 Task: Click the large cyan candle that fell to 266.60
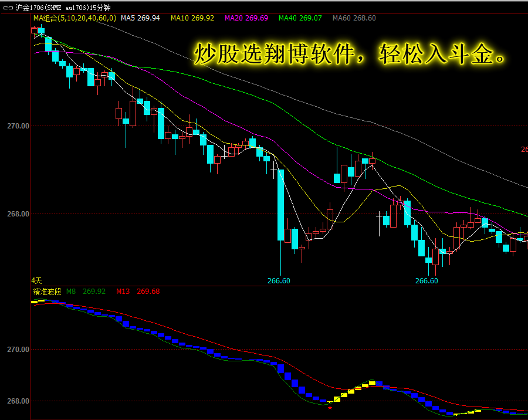[x=280, y=205]
